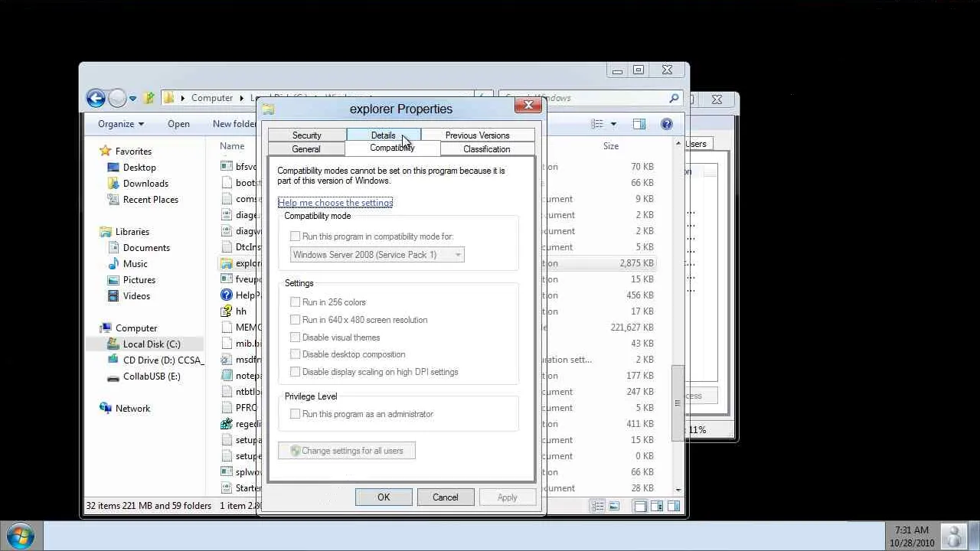Toggle Disable display scaling on high DPI settings

(x=295, y=372)
